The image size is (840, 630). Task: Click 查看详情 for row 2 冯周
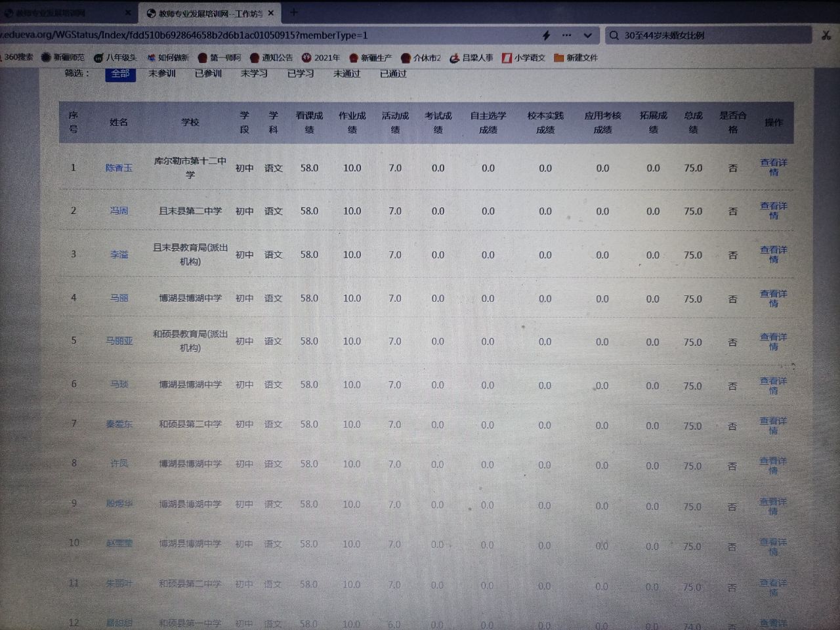773,211
